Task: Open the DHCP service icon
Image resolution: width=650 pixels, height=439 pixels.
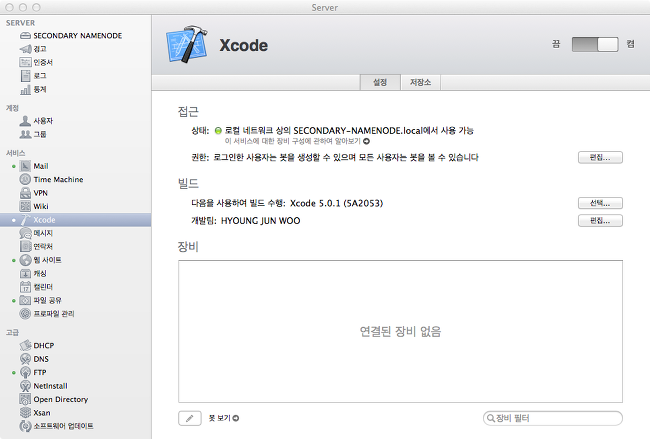Action: pyautogui.click(x=25, y=345)
